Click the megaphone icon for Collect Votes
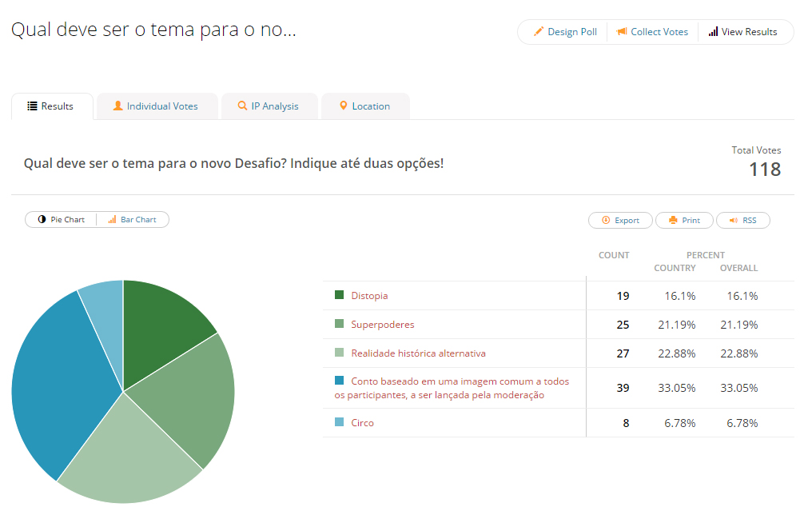Screen dimensions: 812x515 coord(622,32)
